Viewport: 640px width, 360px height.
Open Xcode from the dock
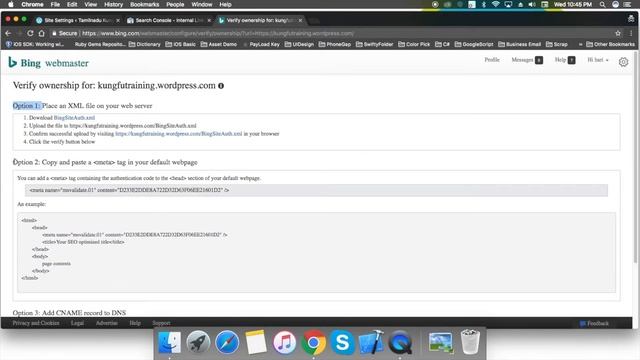tap(371, 342)
